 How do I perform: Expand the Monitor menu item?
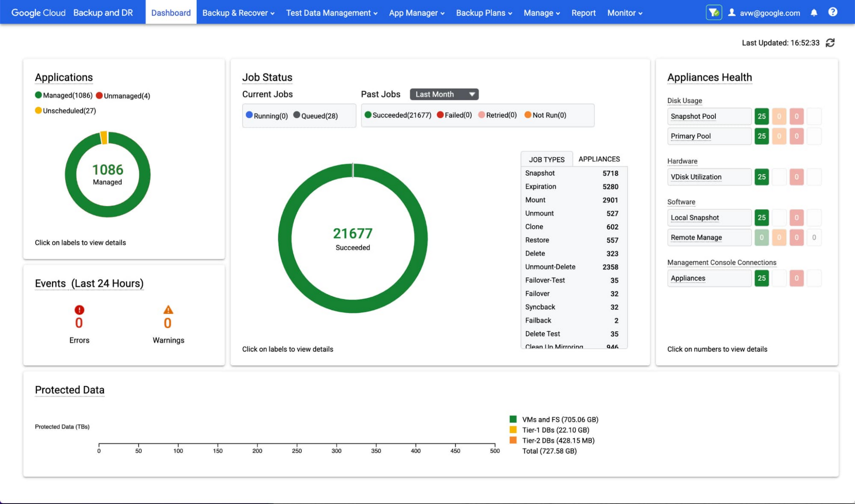click(x=623, y=12)
